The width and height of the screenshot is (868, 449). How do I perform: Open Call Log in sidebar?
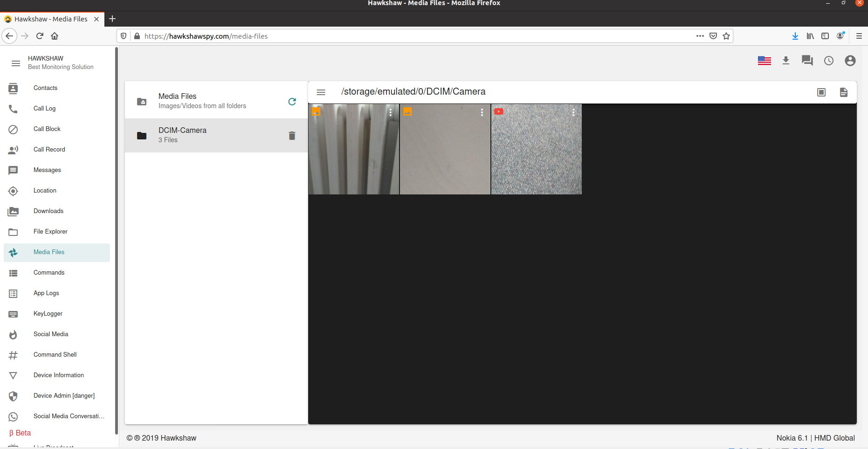[57, 108]
